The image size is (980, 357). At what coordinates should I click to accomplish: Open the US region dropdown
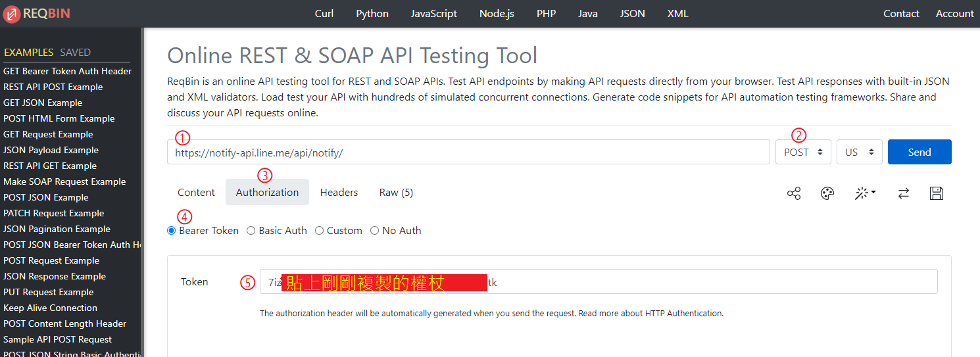point(860,152)
